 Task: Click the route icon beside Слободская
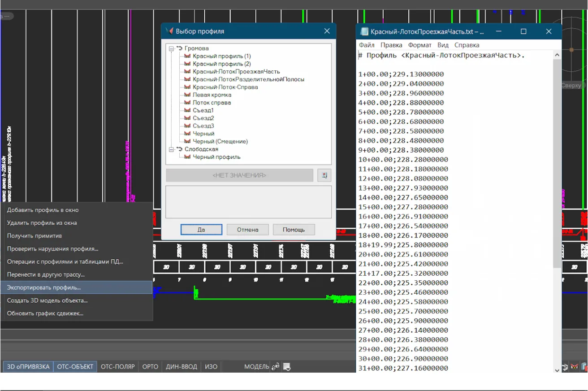(179, 149)
